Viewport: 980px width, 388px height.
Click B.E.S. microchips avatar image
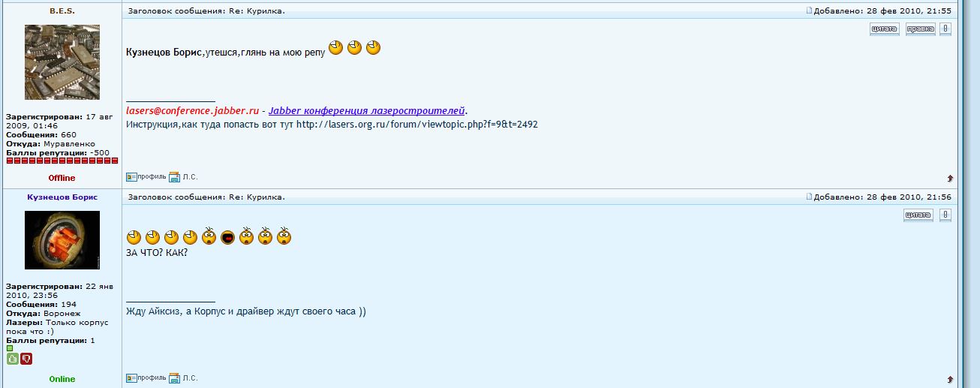pyautogui.click(x=62, y=62)
